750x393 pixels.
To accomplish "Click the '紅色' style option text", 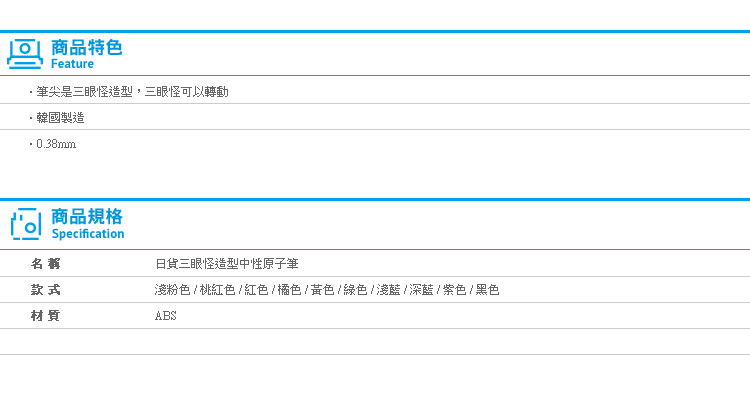I will [256, 290].
